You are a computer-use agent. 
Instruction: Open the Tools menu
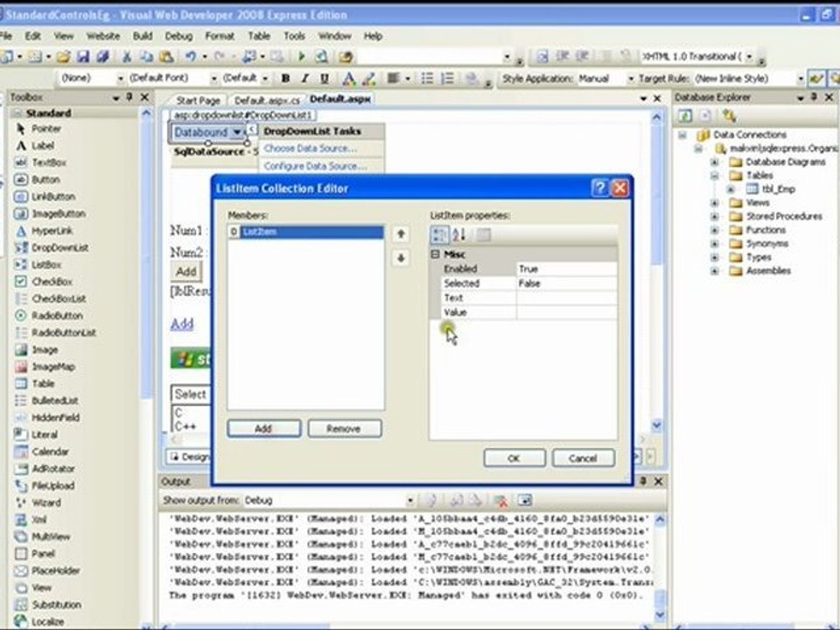click(294, 36)
